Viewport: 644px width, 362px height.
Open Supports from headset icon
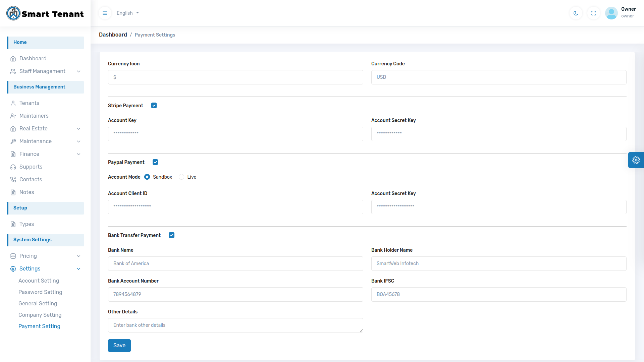pyautogui.click(x=13, y=167)
